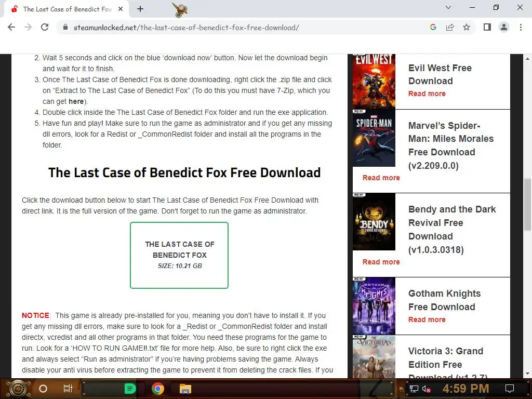Open Bendy and the Dark Revival title
Image resolution: width=532 pixels, height=399 pixels.
[452, 229]
